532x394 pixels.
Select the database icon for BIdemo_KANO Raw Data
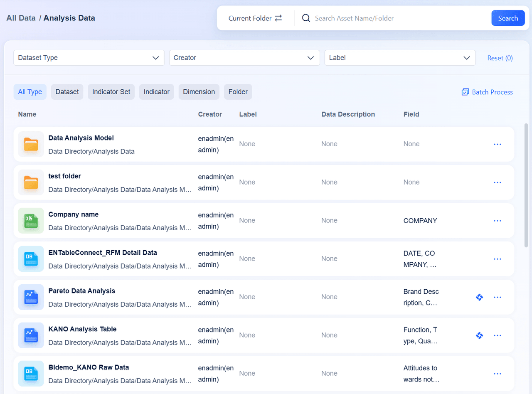coord(30,373)
